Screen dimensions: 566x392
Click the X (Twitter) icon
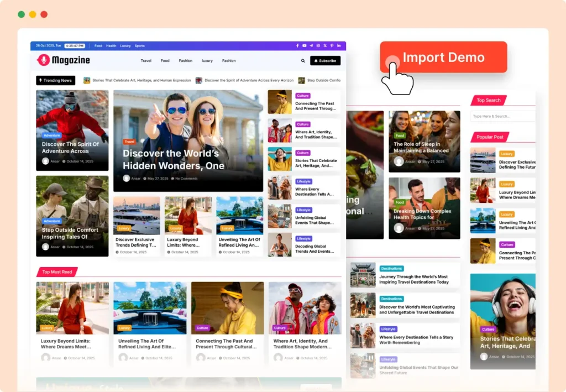click(325, 46)
